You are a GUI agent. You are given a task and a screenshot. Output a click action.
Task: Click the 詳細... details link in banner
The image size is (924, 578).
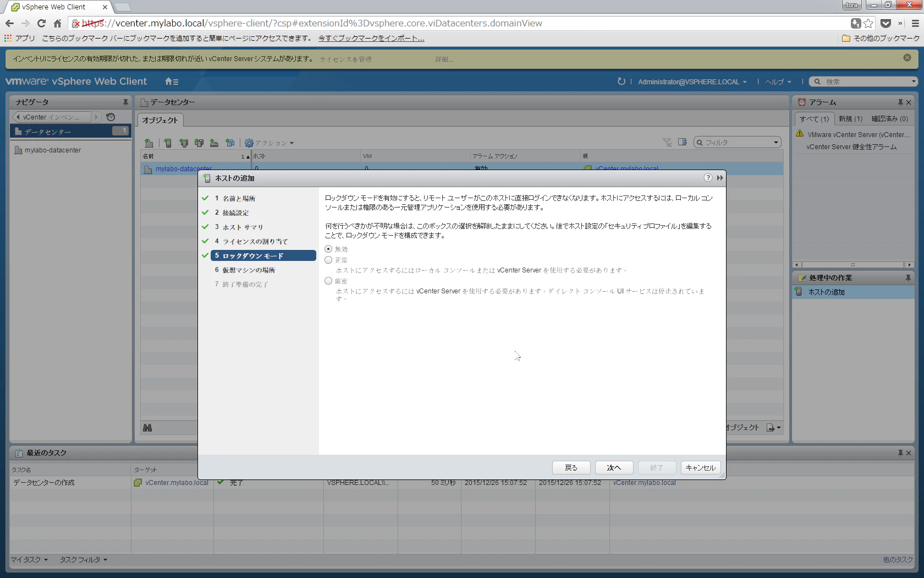(x=444, y=59)
